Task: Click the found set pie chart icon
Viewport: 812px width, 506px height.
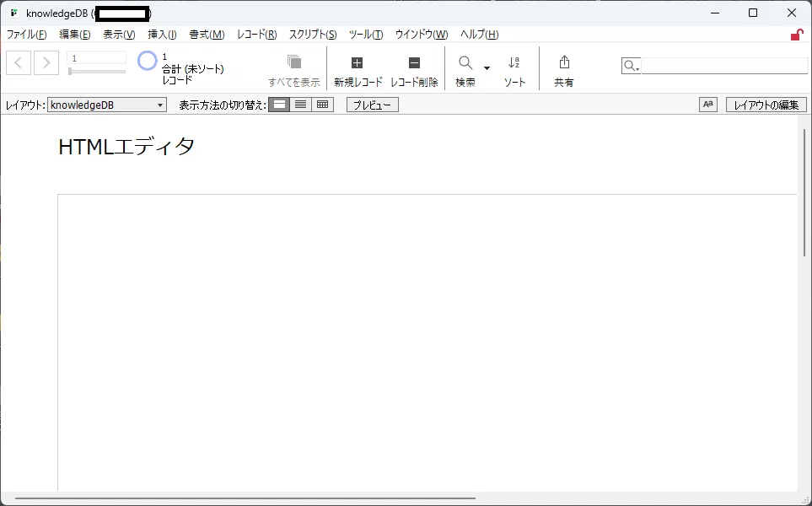Action: click(147, 61)
